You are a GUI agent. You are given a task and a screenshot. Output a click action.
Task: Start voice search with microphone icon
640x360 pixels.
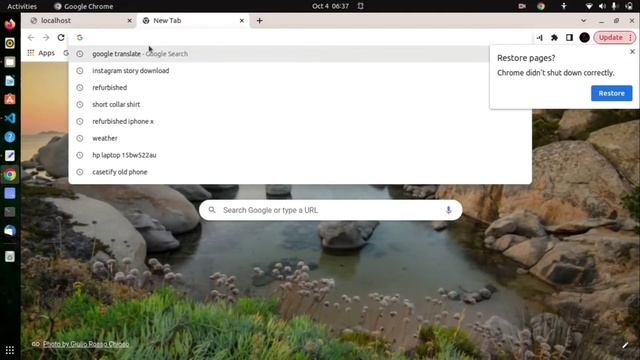pyautogui.click(x=448, y=210)
